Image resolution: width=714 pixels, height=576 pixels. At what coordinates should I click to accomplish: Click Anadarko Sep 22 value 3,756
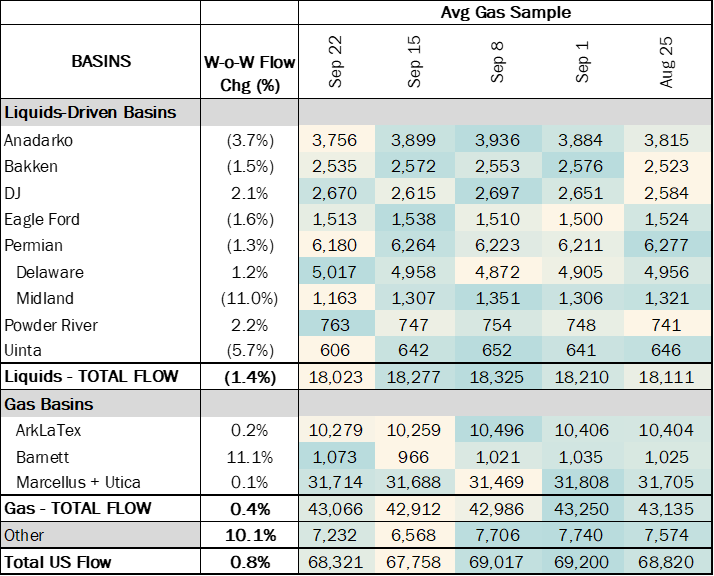click(x=335, y=140)
